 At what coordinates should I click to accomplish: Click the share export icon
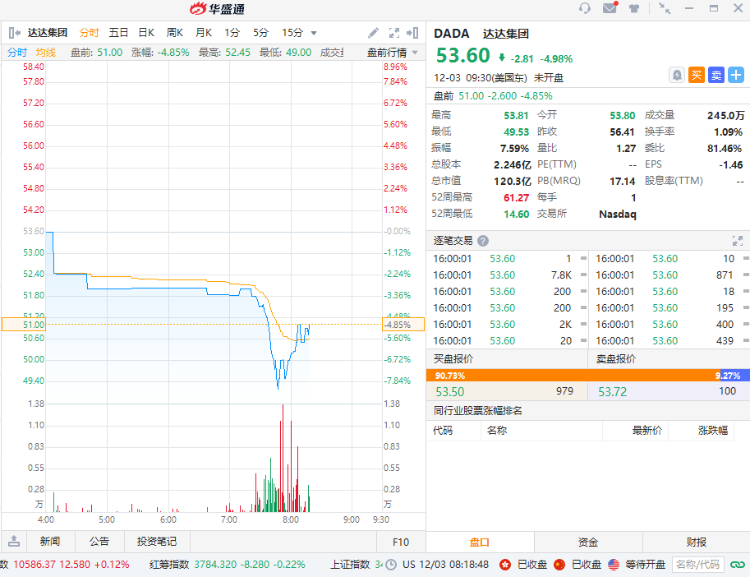pyautogui.click(x=14, y=541)
